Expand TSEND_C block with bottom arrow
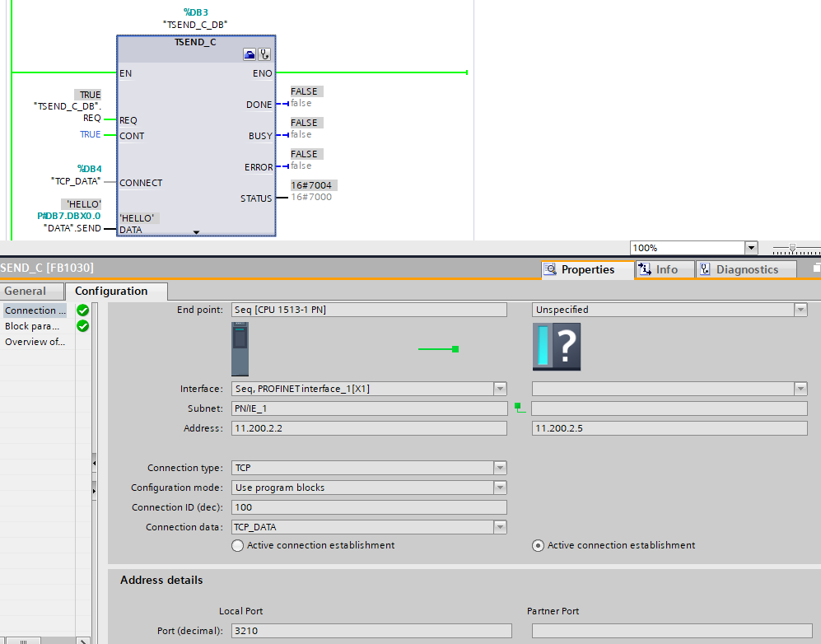The image size is (821, 644). coord(196,232)
